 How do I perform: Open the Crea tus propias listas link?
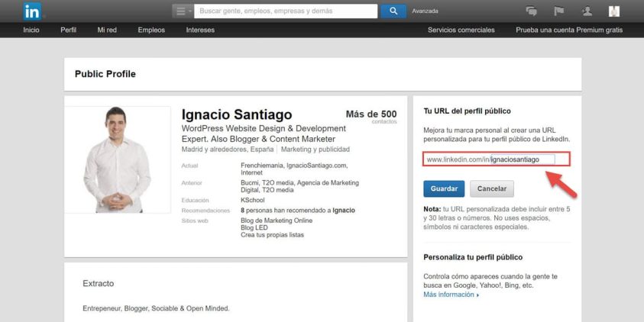point(272,235)
